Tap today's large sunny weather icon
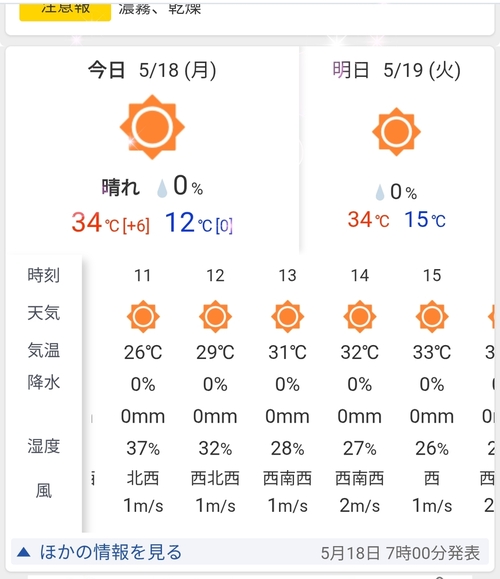The height and width of the screenshot is (579, 500). (152, 127)
